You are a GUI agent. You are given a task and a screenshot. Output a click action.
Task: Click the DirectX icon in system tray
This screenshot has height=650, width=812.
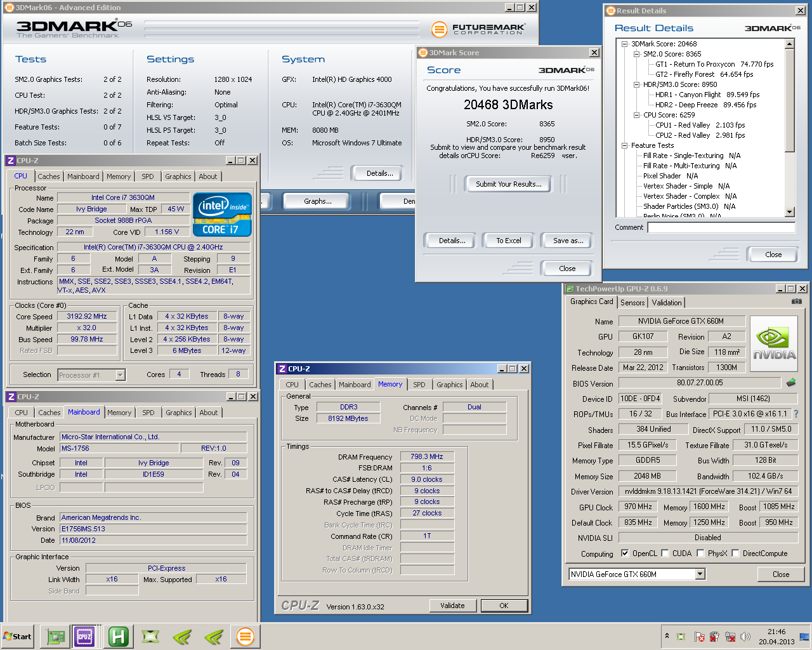[681, 637]
